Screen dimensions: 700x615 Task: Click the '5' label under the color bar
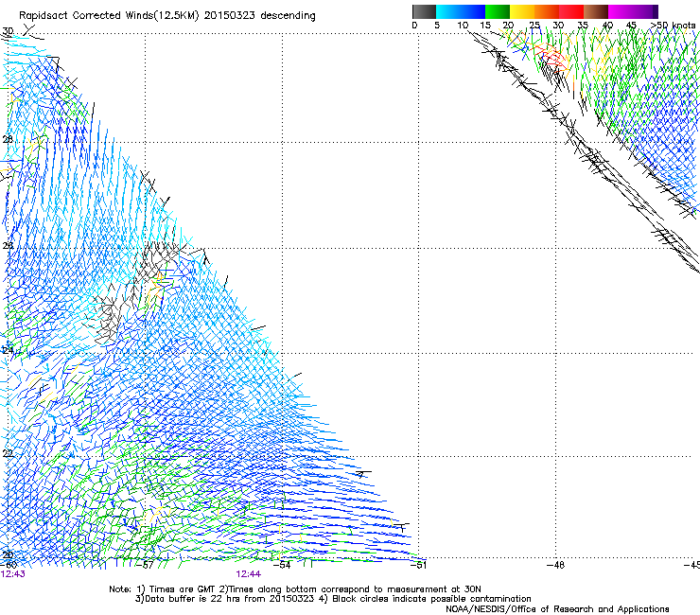tap(437, 26)
